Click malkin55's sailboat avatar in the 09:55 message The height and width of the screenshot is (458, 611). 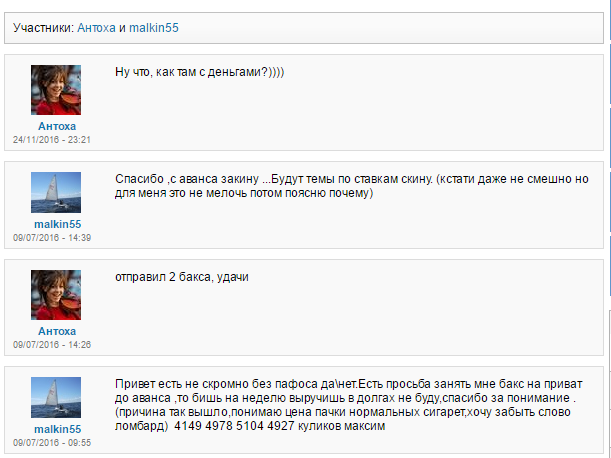click(56, 398)
